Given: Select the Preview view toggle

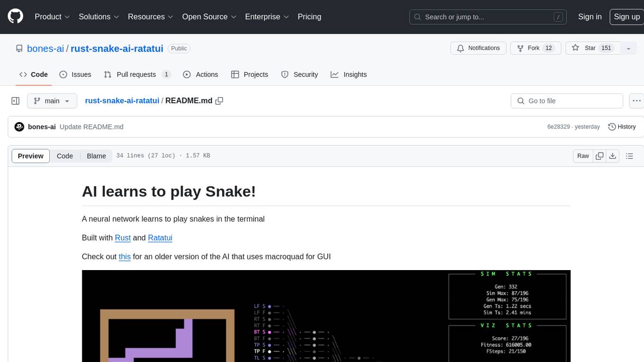Looking at the screenshot, I should coord(31,156).
